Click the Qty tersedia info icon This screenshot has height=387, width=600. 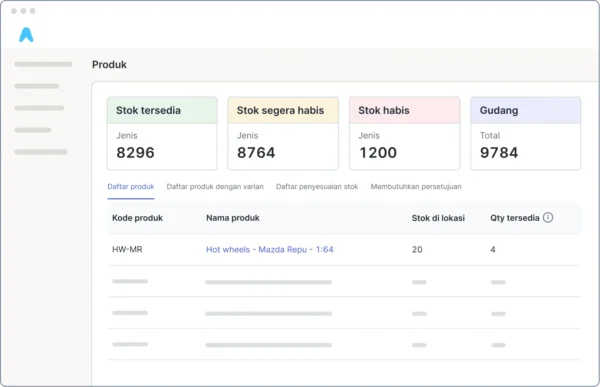point(548,217)
